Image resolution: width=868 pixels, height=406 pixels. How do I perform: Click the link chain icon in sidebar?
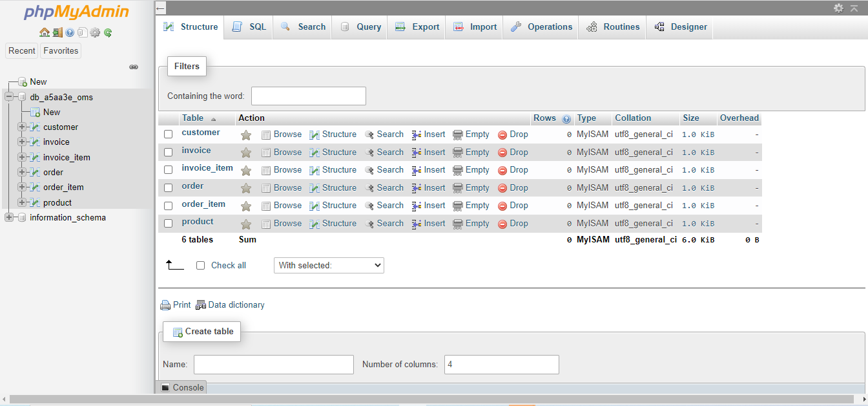[x=134, y=67]
